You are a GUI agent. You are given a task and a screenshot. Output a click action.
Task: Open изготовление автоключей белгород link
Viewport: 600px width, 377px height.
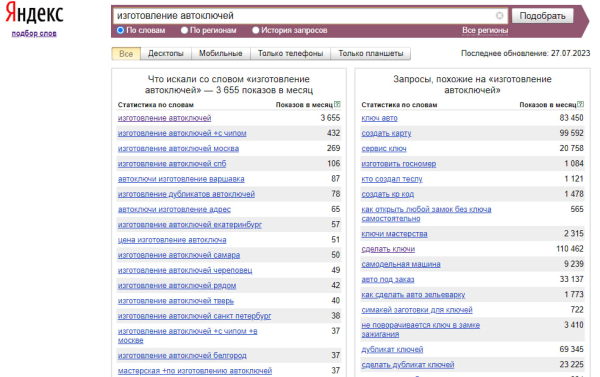[x=182, y=356]
